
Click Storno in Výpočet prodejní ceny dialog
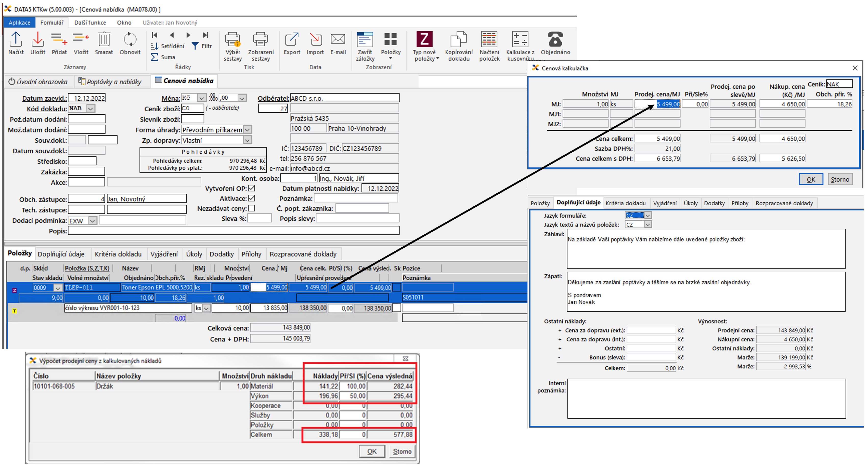(x=402, y=451)
